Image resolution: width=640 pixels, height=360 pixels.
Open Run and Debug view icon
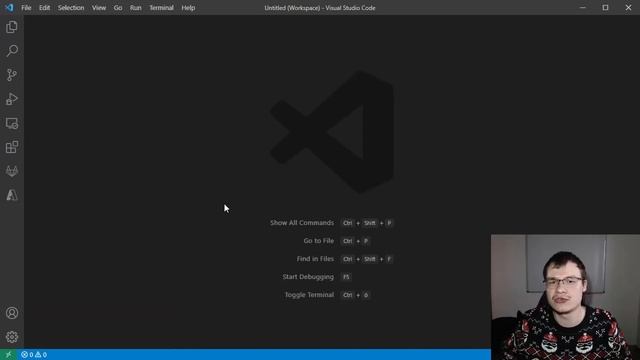(12, 99)
